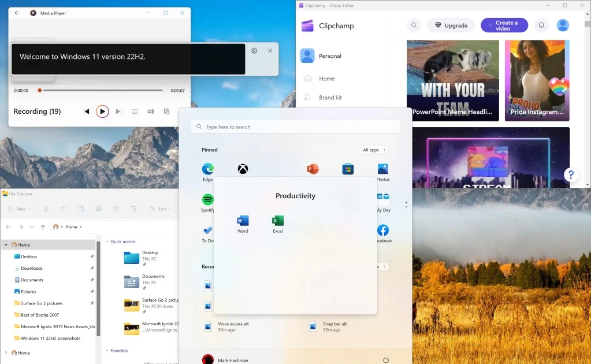Open the Sort dropdown in File Explorer
The image size is (591, 364).
click(x=160, y=209)
